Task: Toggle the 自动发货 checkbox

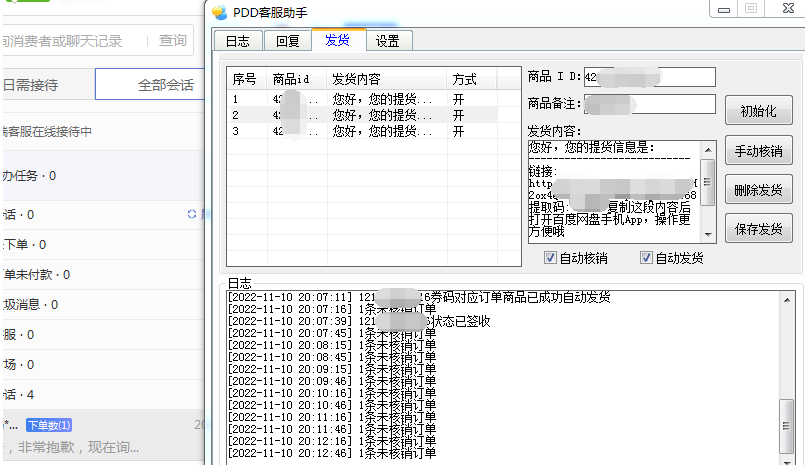Action: pos(646,258)
